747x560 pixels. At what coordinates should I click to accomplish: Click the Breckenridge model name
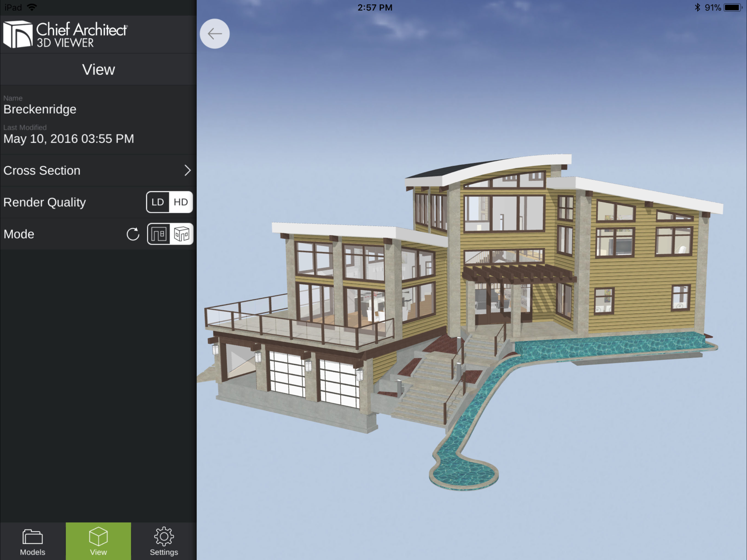[40, 109]
